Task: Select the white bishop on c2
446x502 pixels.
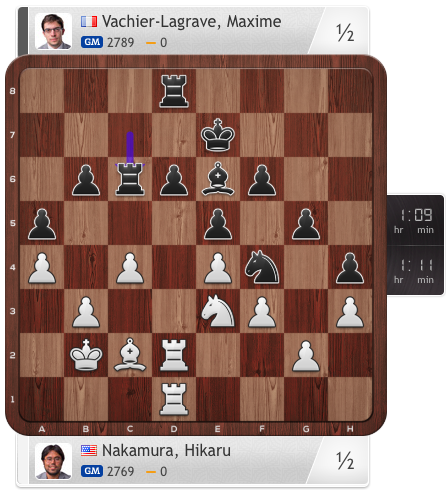Action: tap(130, 355)
